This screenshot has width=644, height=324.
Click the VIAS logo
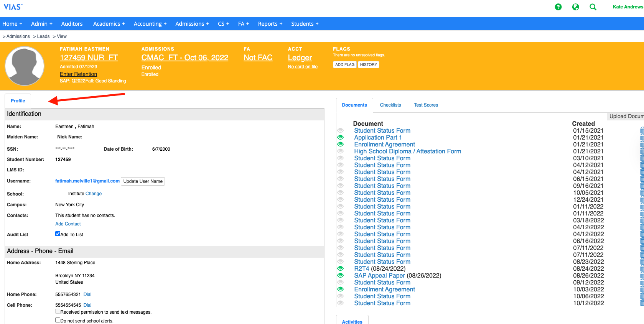13,7
